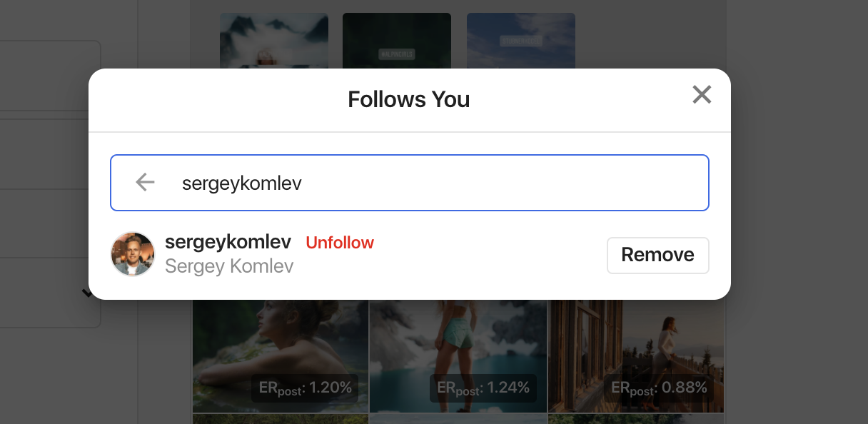Open the post with ER 1.20%
This screenshot has width=868, height=424.
pos(280,343)
